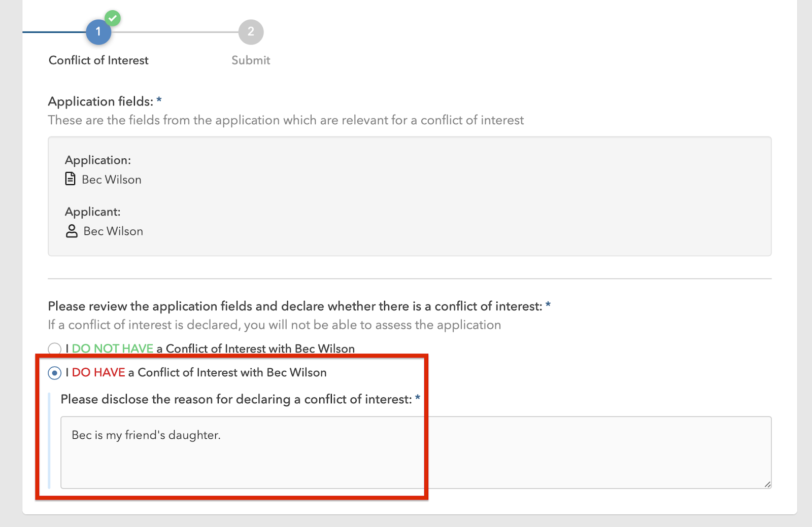Click the green DO NOT HAVE label text
This screenshot has height=527, width=812.
pyautogui.click(x=113, y=349)
